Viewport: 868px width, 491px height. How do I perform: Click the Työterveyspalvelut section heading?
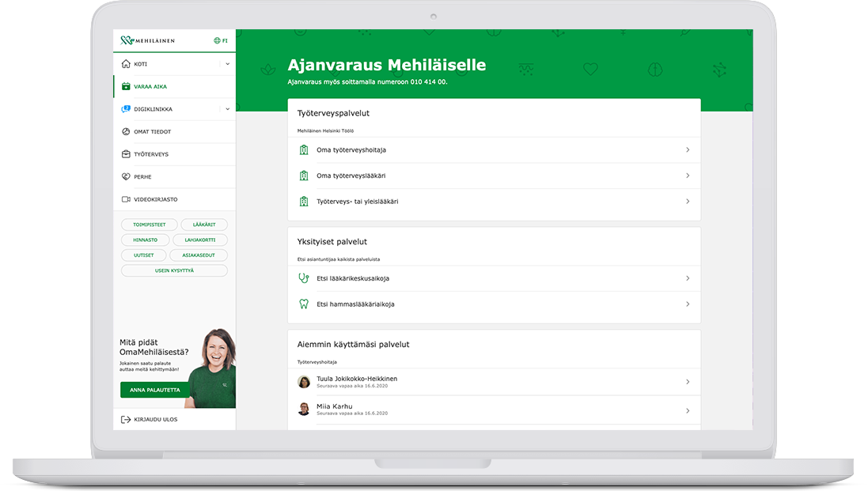(333, 113)
